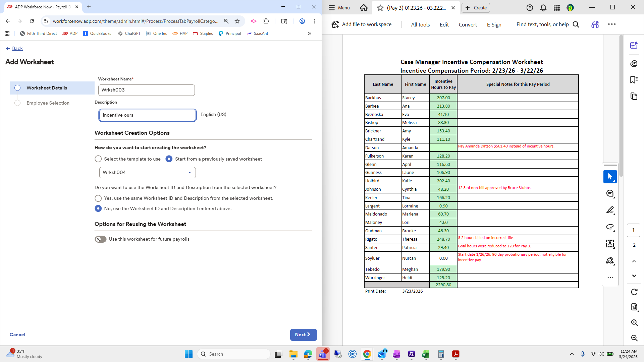The width and height of the screenshot is (644, 362).
Task: Select Yes, use the same Worksheet ID option
Action: (98, 198)
